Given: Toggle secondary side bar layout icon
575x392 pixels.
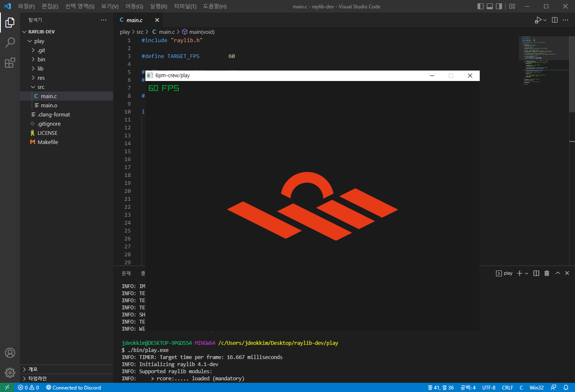Looking at the screenshot, I should click(499, 6).
